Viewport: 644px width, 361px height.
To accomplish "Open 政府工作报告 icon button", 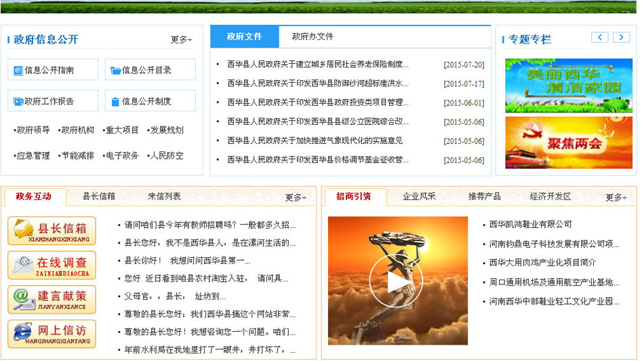I will click(x=53, y=101).
